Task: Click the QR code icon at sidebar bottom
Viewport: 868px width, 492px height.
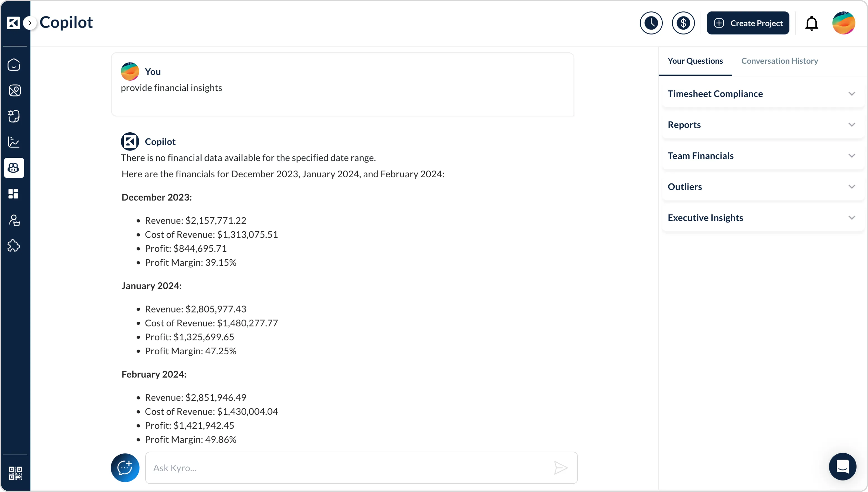Action: click(x=15, y=473)
